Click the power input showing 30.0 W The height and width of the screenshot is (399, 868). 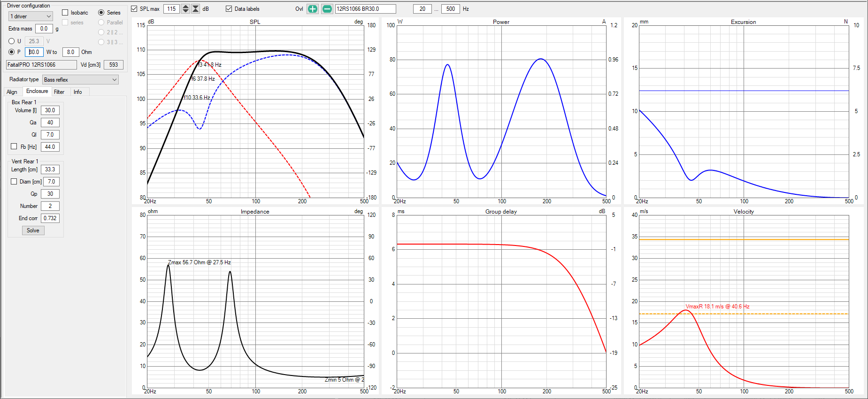pos(34,52)
